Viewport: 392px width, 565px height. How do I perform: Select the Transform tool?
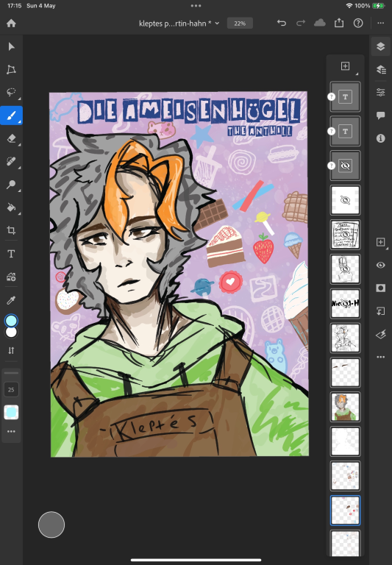click(x=11, y=70)
